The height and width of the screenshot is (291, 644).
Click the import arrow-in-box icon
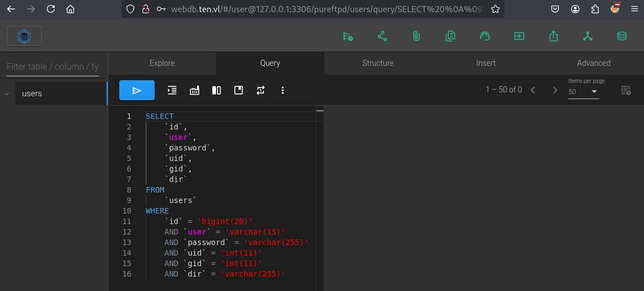[x=519, y=36]
